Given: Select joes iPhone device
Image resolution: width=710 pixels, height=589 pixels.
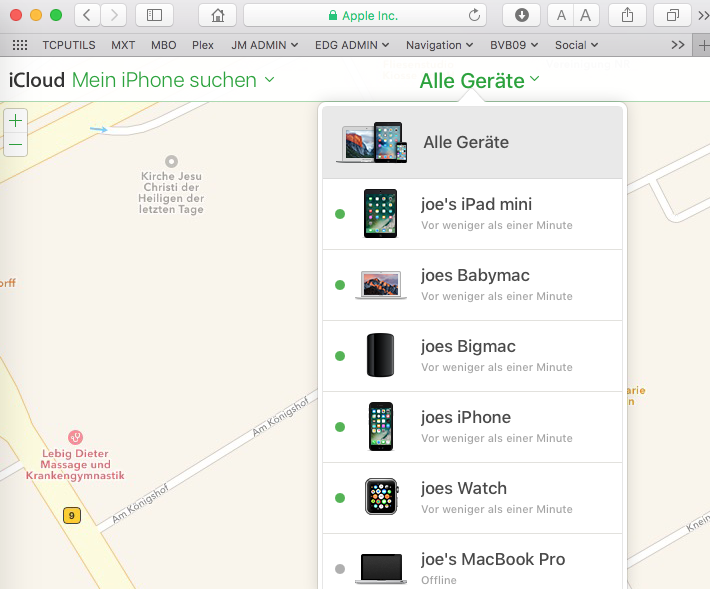Looking at the screenshot, I should (x=472, y=427).
